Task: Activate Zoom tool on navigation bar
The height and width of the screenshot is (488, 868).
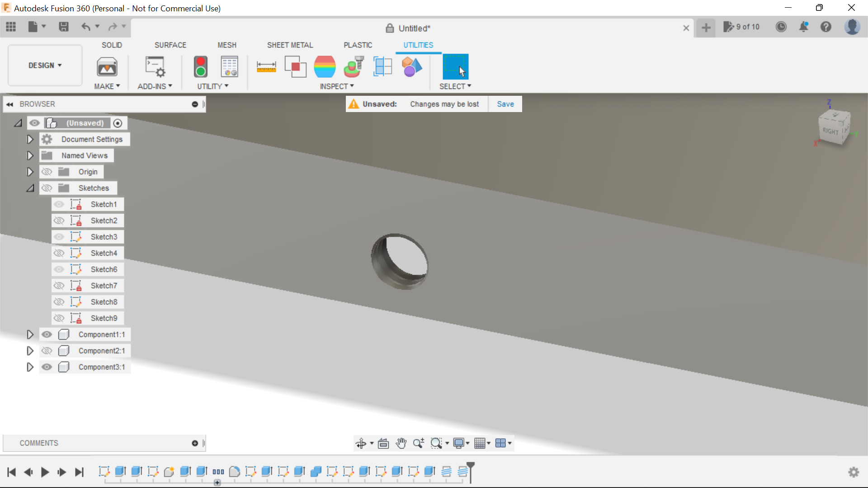Action: pos(418,443)
